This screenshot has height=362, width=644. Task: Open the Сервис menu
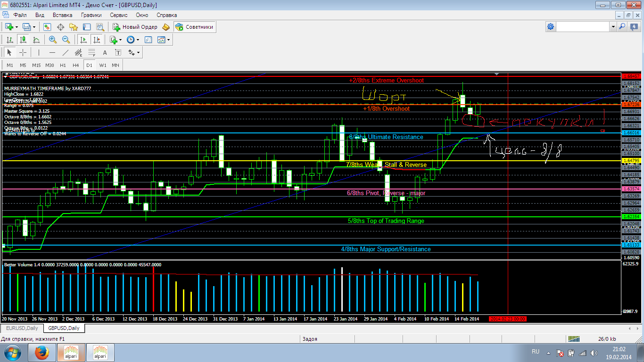119,15
